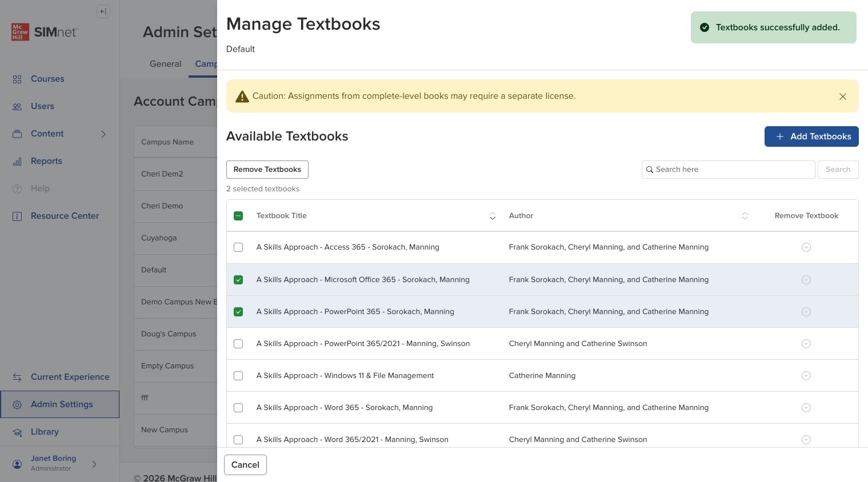This screenshot has height=482, width=868.
Task: Remove the Access 365 textbook via minus icon
Action: (806, 247)
